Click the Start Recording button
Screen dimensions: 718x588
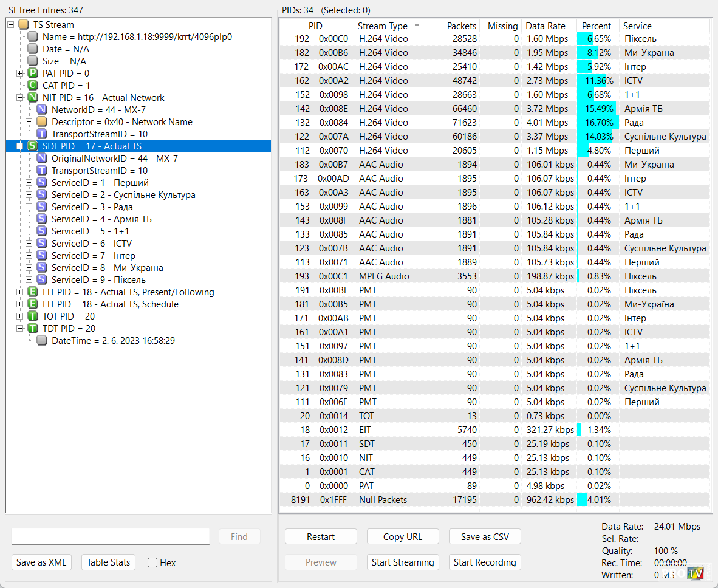(x=485, y=562)
